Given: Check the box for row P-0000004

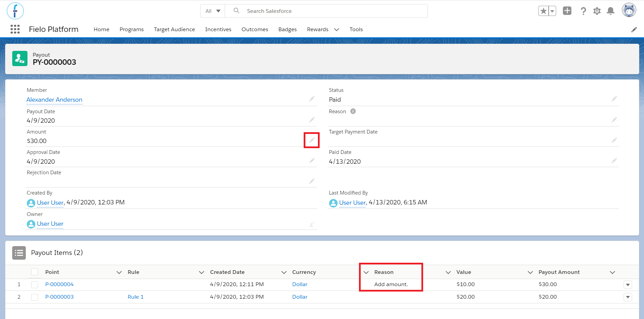Looking at the screenshot, I should click(35, 285).
